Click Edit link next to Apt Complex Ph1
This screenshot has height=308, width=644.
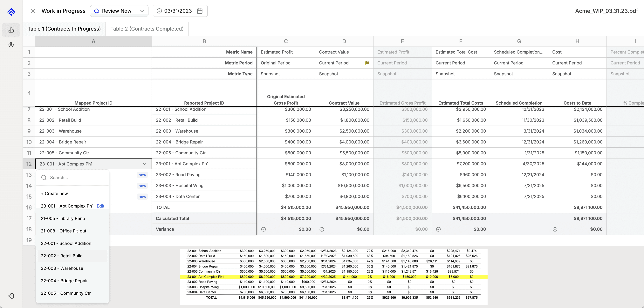[100, 206]
